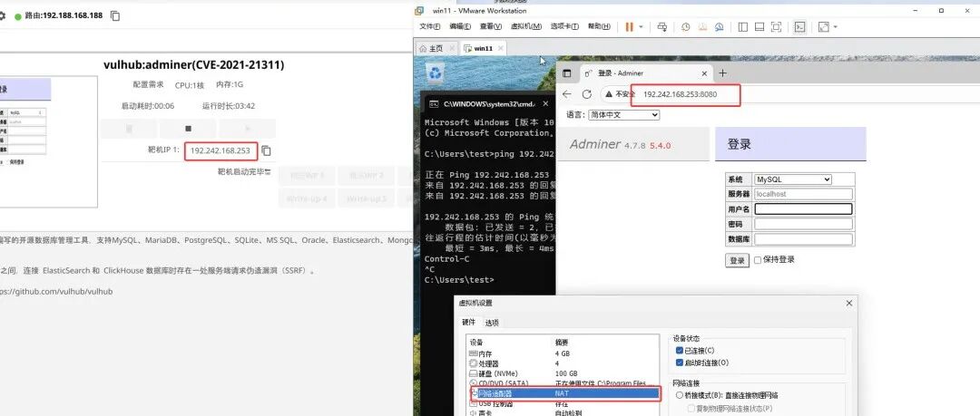The width and height of the screenshot is (980, 416).
Task: Copy the target machine IP 192.242.168.253
Action: pyautogui.click(x=266, y=150)
